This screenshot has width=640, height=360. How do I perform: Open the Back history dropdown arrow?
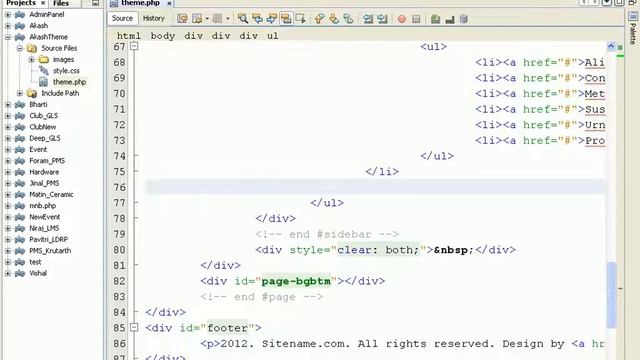[207, 19]
